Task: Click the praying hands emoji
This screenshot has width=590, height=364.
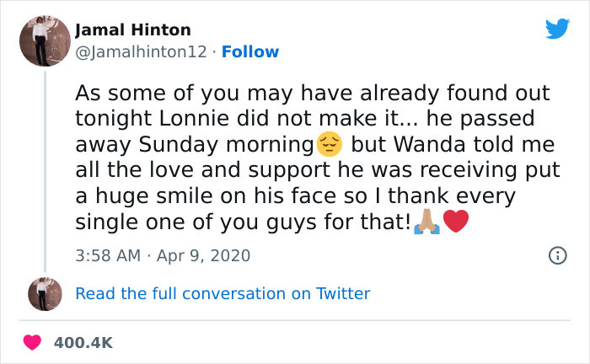Action: [426, 224]
